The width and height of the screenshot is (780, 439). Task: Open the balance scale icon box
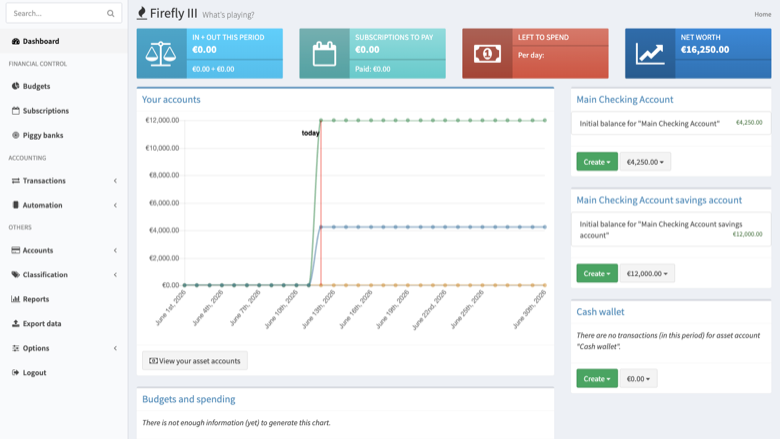pyautogui.click(x=161, y=54)
